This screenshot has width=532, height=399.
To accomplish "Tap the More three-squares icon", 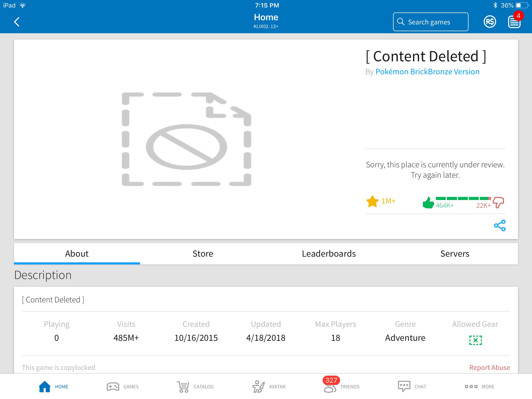I will 471,387.
